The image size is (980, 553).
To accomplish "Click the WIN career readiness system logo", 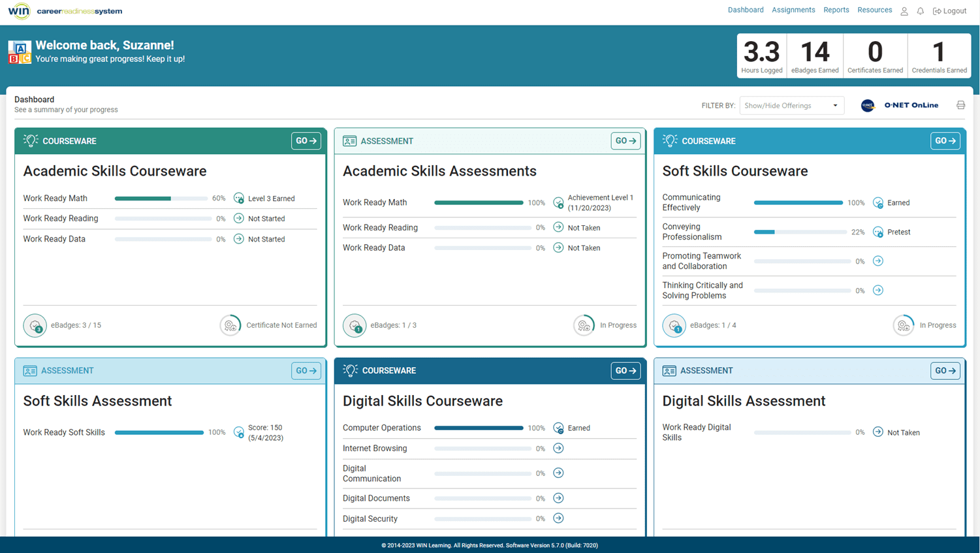I will (65, 11).
